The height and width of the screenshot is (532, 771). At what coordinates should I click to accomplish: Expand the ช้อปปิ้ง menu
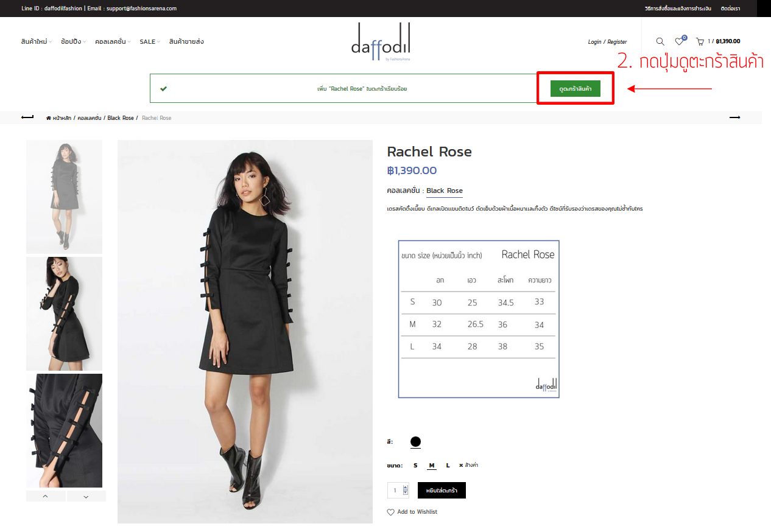[x=73, y=41]
